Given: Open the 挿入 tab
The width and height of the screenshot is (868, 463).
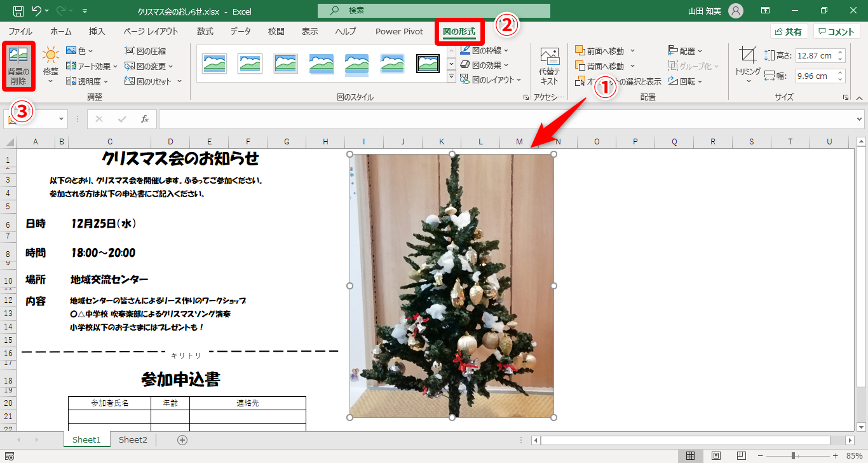Looking at the screenshot, I should [97, 31].
